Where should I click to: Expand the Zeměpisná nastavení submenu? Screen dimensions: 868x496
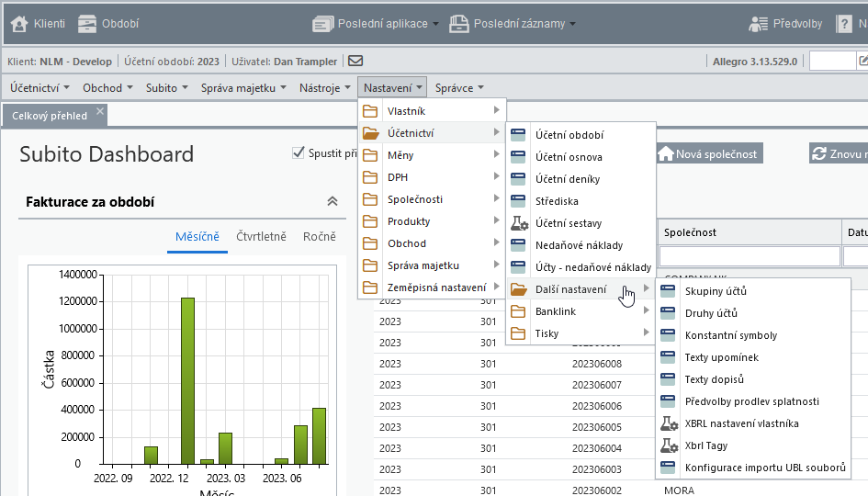pos(433,287)
